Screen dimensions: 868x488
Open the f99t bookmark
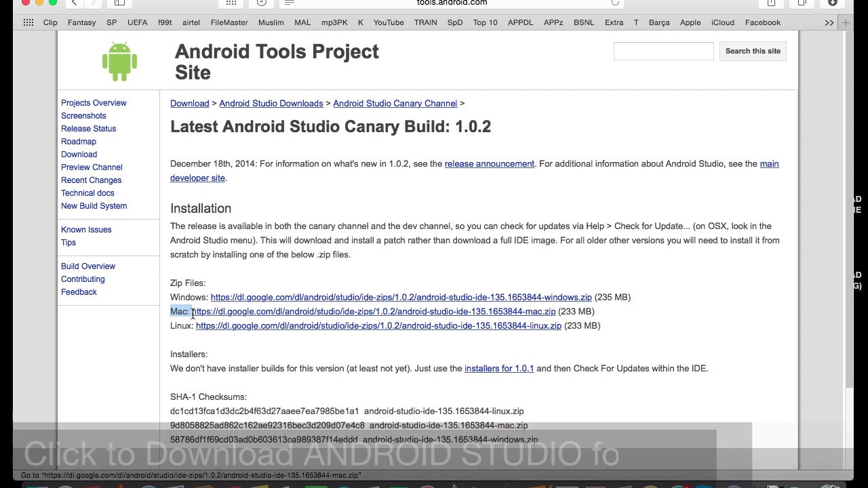coord(165,22)
